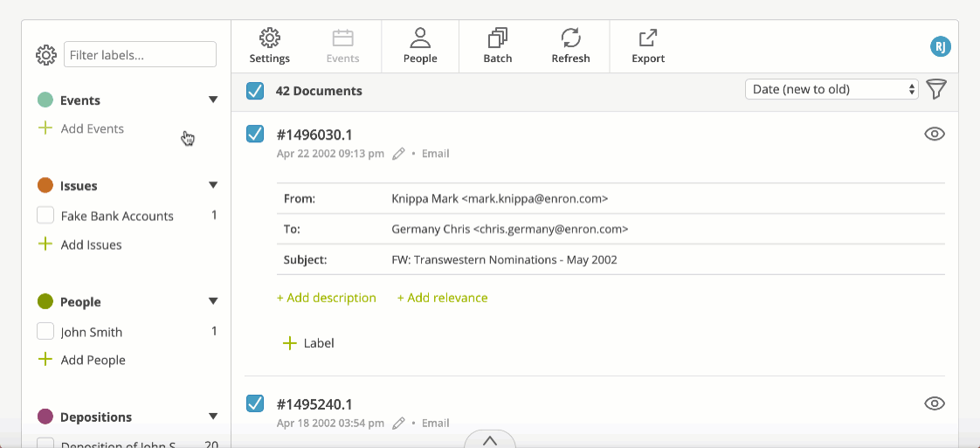Open the RJ user avatar menu
This screenshot has height=448, width=980.
tap(940, 46)
